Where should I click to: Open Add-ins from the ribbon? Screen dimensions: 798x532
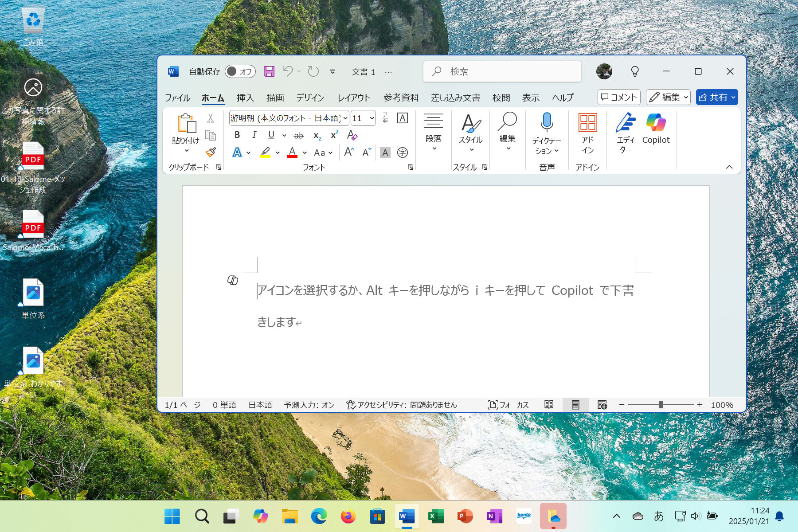click(587, 133)
